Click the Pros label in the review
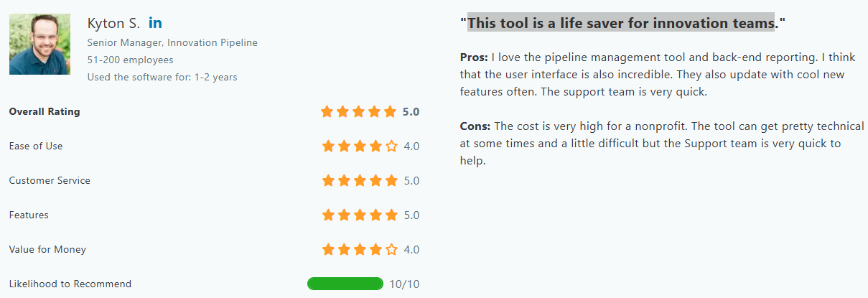This screenshot has height=298, width=868. pos(474,57)
